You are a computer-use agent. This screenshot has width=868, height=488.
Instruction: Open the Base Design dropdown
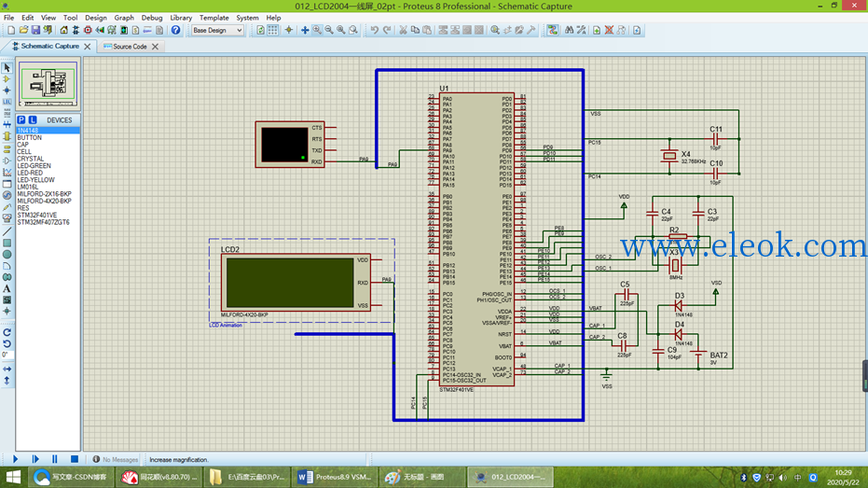[x=217, y=31]
